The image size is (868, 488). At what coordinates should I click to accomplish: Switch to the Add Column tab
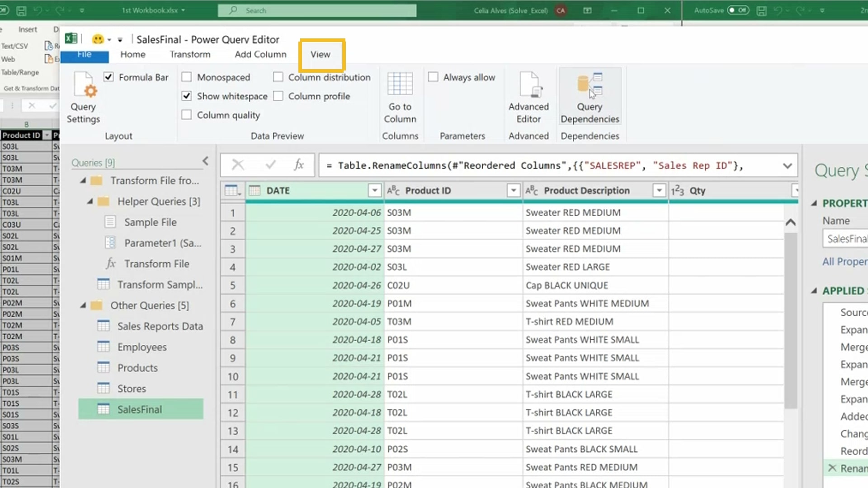[260, 54]
